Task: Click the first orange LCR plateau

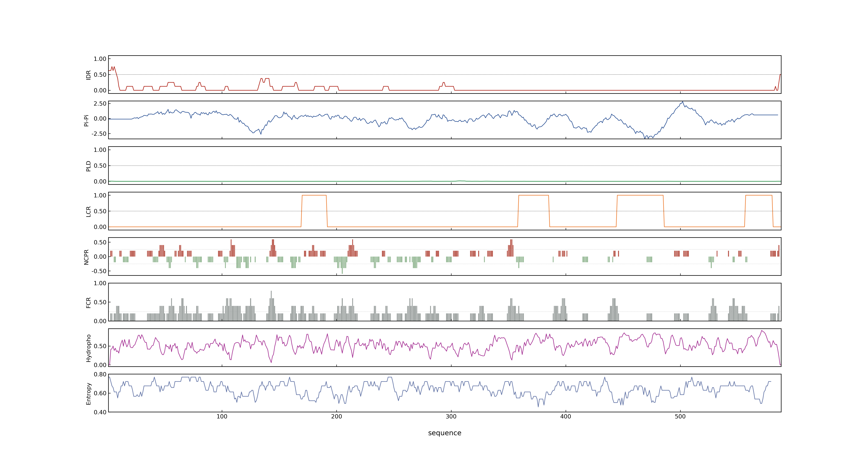Action: pyautogui.click(x=314, y=195)
